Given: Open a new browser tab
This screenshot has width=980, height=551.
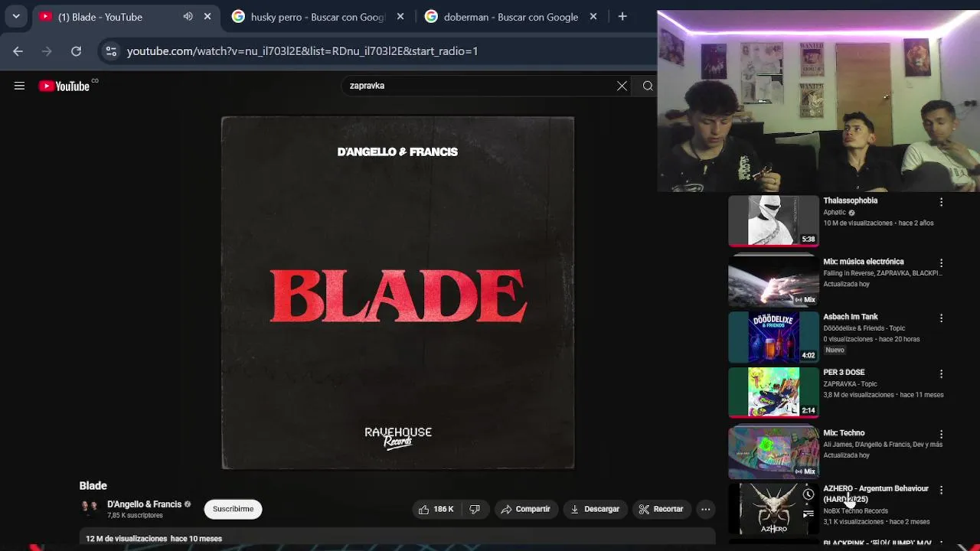Looking at the screenshot, I should [622, 16].
